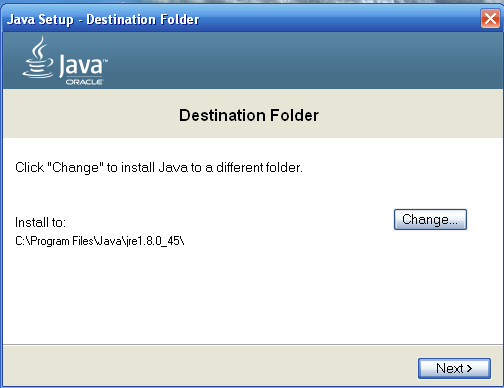Select the C:\Program Files\Java\jre1.8.0_45\ path text
The width and height of the screenshot is (504, 388).
pos(100,241)
